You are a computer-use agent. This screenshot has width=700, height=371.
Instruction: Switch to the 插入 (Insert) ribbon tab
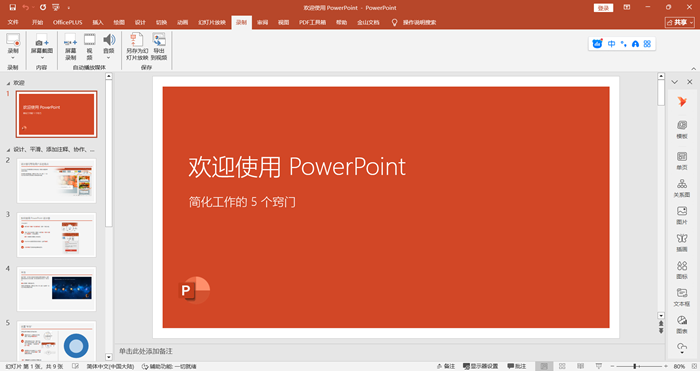pyautogui.click(x=98, y=22)
